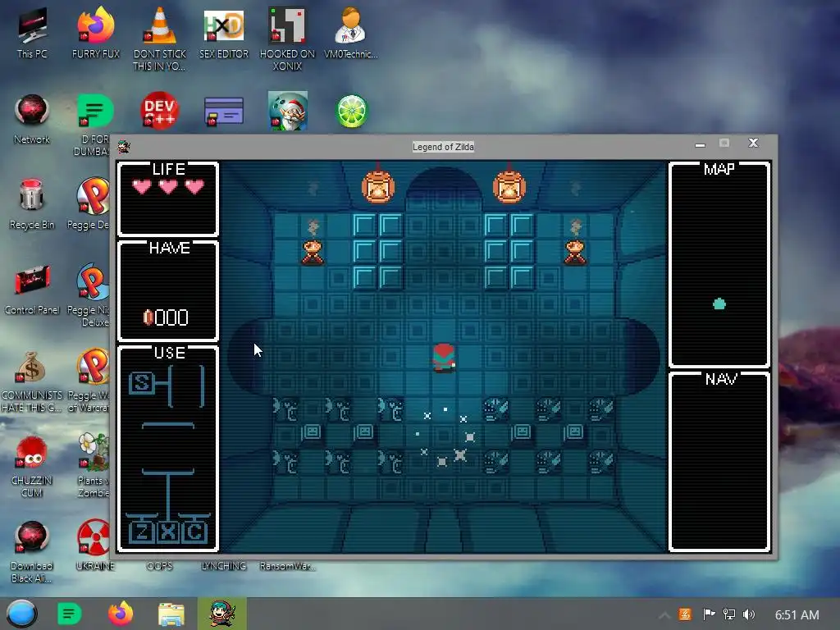
Task: Click the Legend of Zilda title bar icon
Action: (124, 146)
